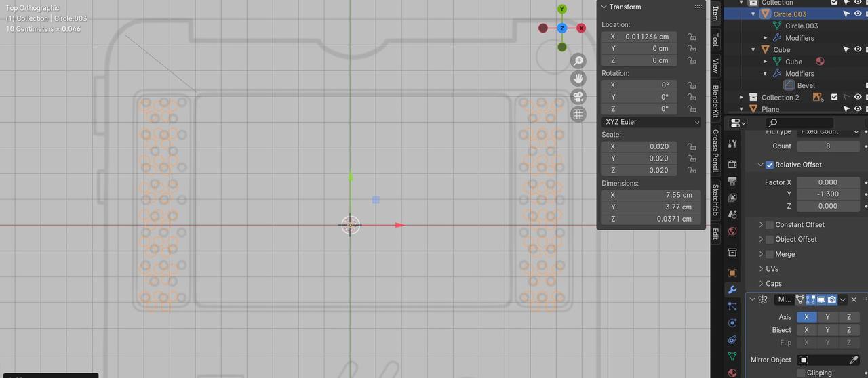Image resolution: width=868 pixels, height=378 pixels.
Task: Expand Modifiers under Circle.003
Action: (x=765, y=38)
